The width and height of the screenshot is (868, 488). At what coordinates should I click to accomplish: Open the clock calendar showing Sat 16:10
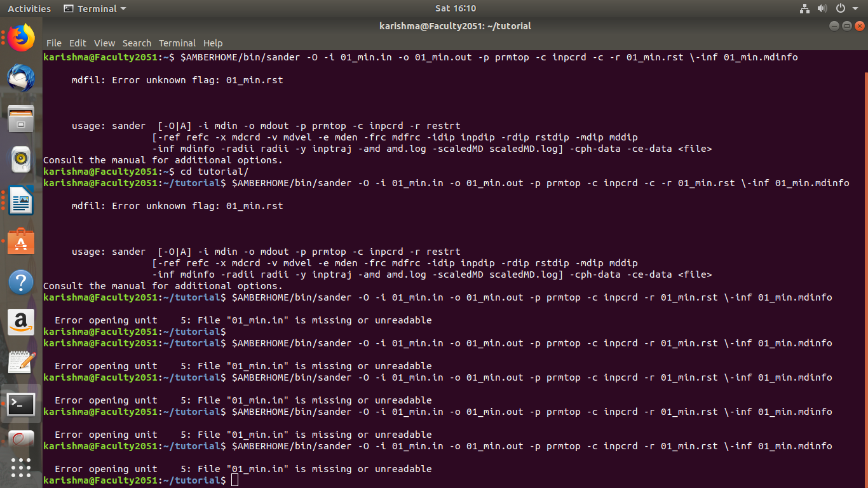click(x=455, y=9)
